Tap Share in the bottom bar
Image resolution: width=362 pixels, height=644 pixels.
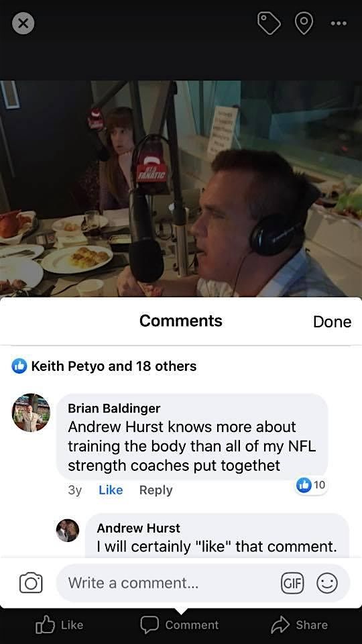point(299,625)
